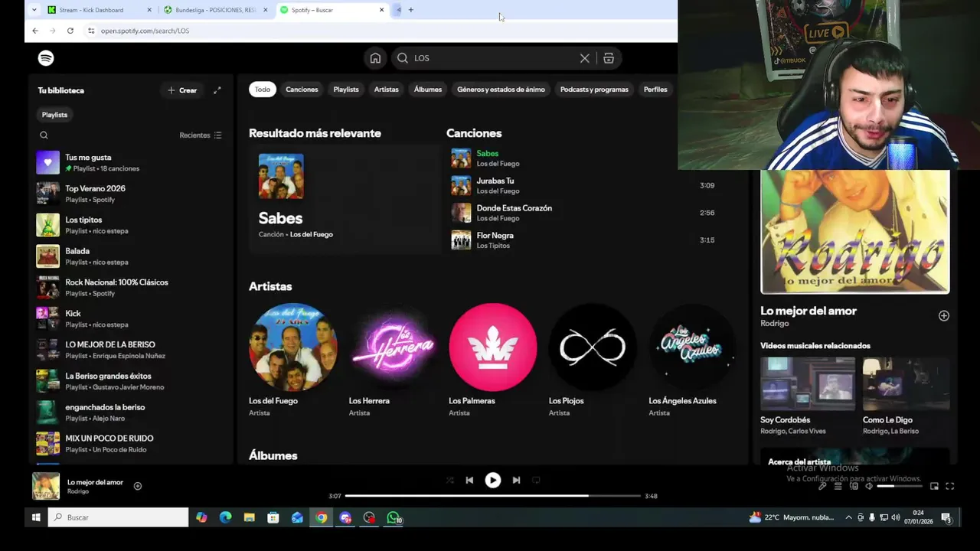The width and height of the screenshot is (980, 551).
Task: Open now playing album cover thumbnail
Action: tap(46, 486)
